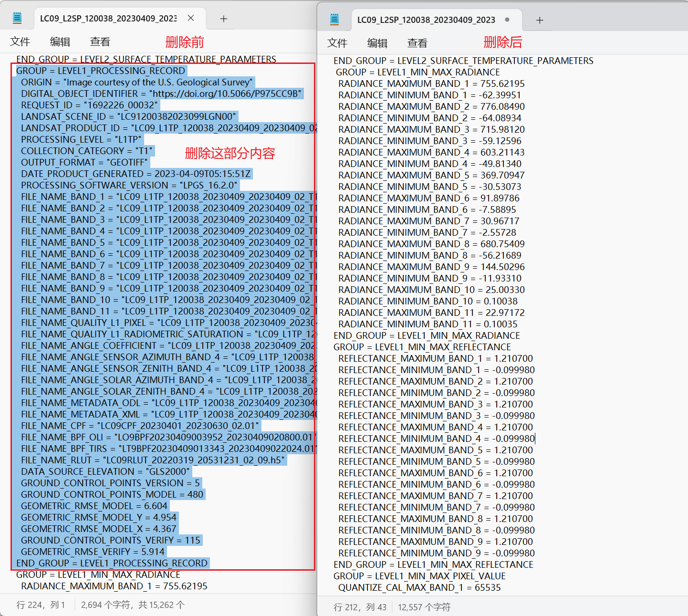Click the GROUP = LEVEL1_MIN_MAX_PIXEL_VALUE line
This screenshot has width=688, height=616.
coord(419,576)
